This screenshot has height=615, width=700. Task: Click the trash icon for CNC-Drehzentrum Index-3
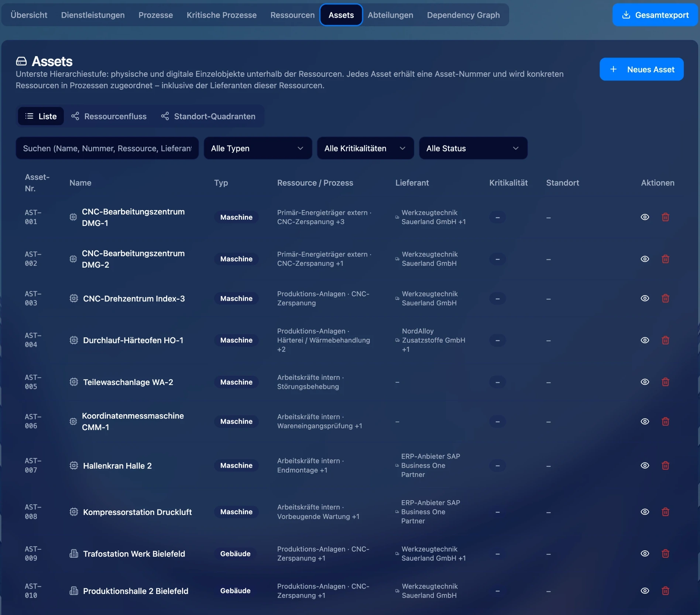(665, 298)
